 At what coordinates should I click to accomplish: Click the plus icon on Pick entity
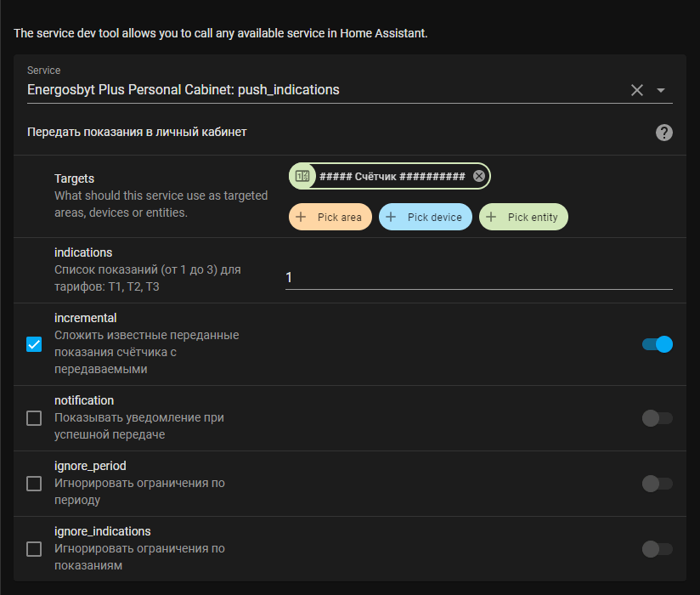click(491, 217)
